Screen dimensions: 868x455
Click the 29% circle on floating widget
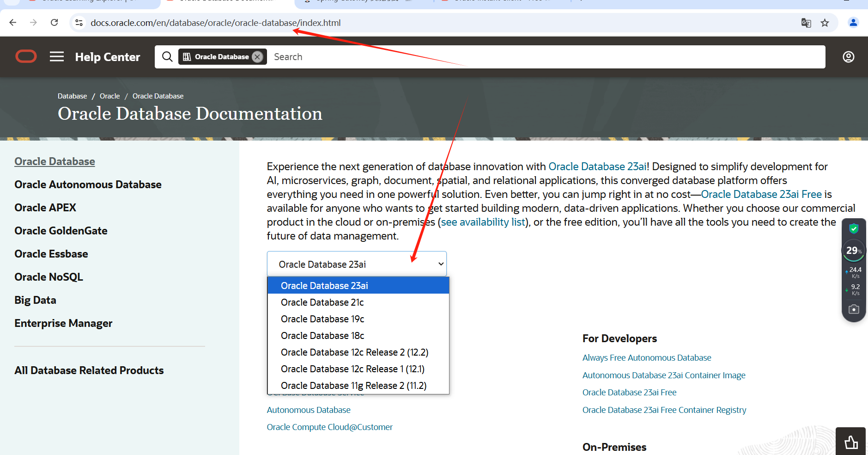click(x=854, y=251)
